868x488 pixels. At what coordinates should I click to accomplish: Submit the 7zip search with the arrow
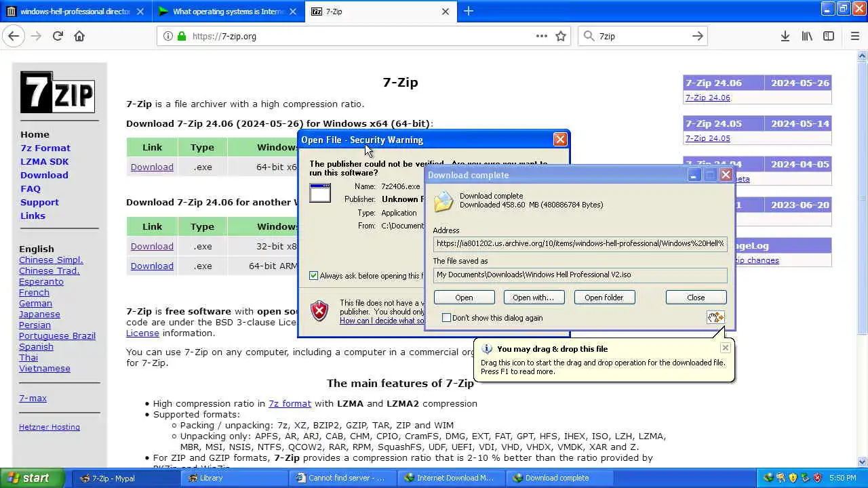point(698,36)
